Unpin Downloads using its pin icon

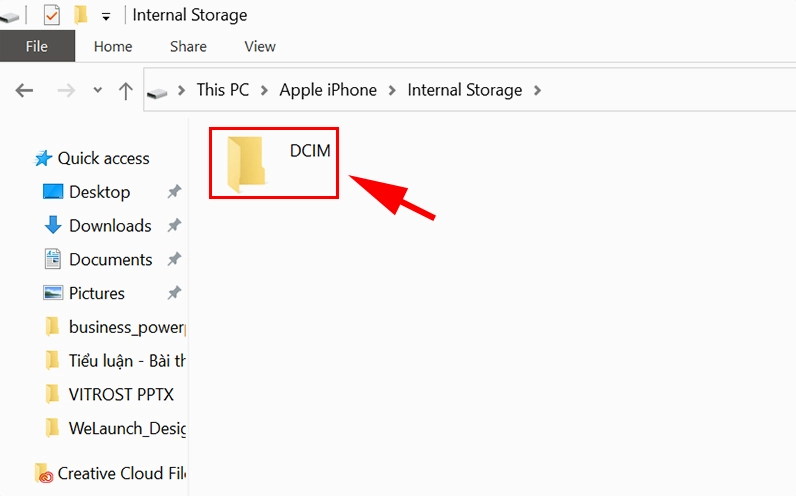pos(174,226)
